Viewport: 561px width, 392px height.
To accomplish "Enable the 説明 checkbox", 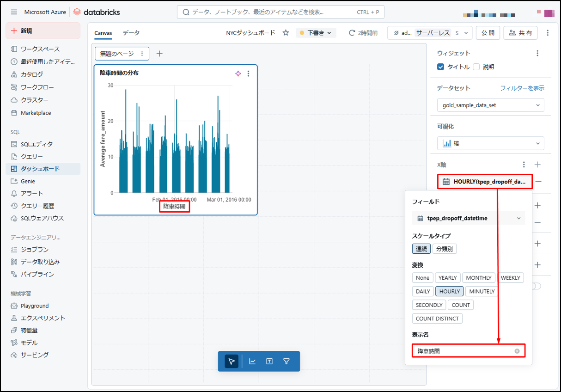I will tap(476, 67).
